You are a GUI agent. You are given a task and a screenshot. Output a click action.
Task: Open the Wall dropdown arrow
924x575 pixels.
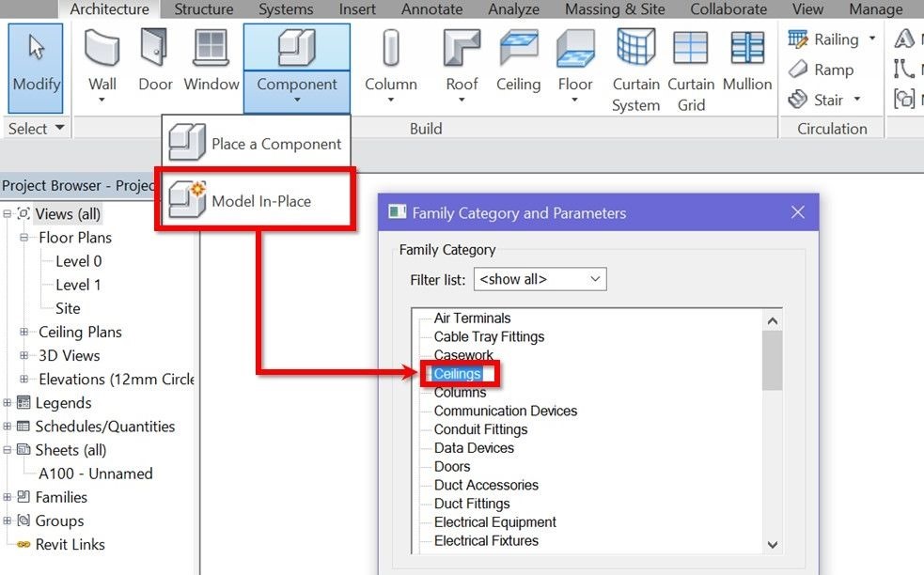[x=102, y=100]
